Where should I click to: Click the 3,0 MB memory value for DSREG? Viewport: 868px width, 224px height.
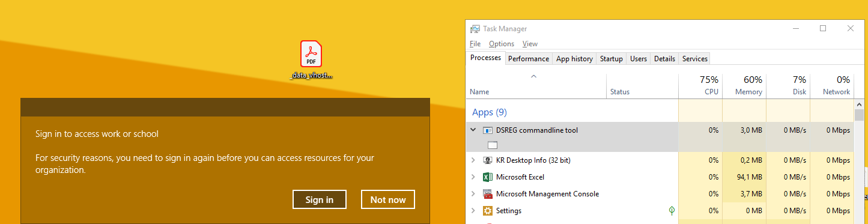point(751,130)
